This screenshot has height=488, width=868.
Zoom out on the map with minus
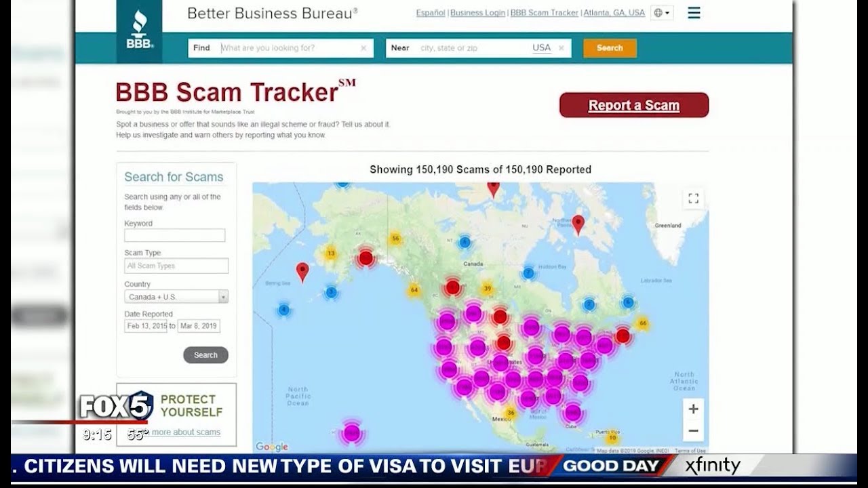pyautogui.click(x=693, y=430)
